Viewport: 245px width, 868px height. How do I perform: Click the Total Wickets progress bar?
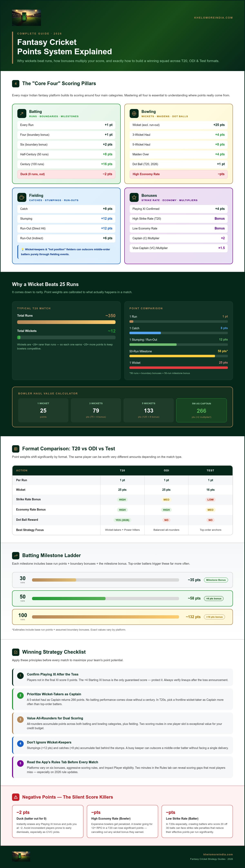click(66, 337)
